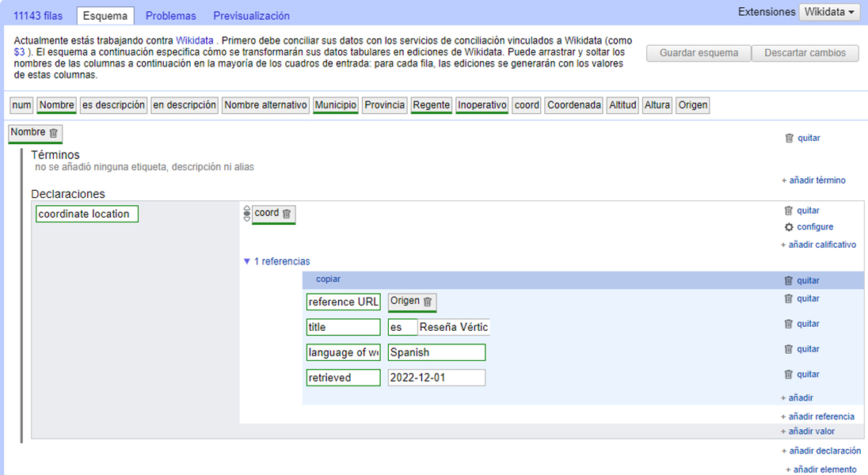Click trash icon on Nombre item chip
868x475 pixels.
(x=53, y=133)
